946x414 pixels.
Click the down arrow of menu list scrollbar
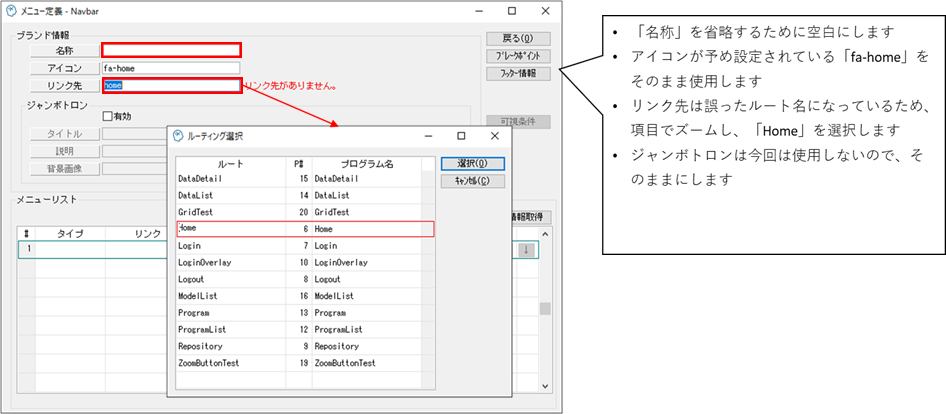point(545,385)
